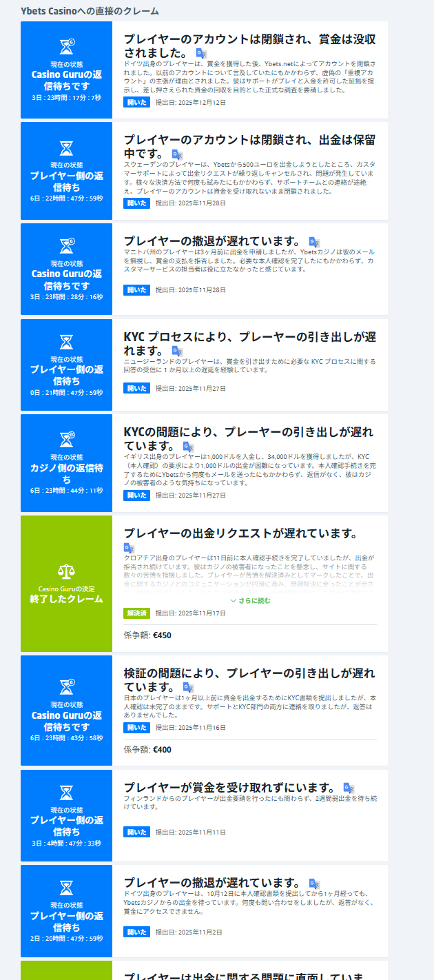Click the disputed amount 係争額: €450
Viewport: 434px width, 980px height.
click(147, 635)
